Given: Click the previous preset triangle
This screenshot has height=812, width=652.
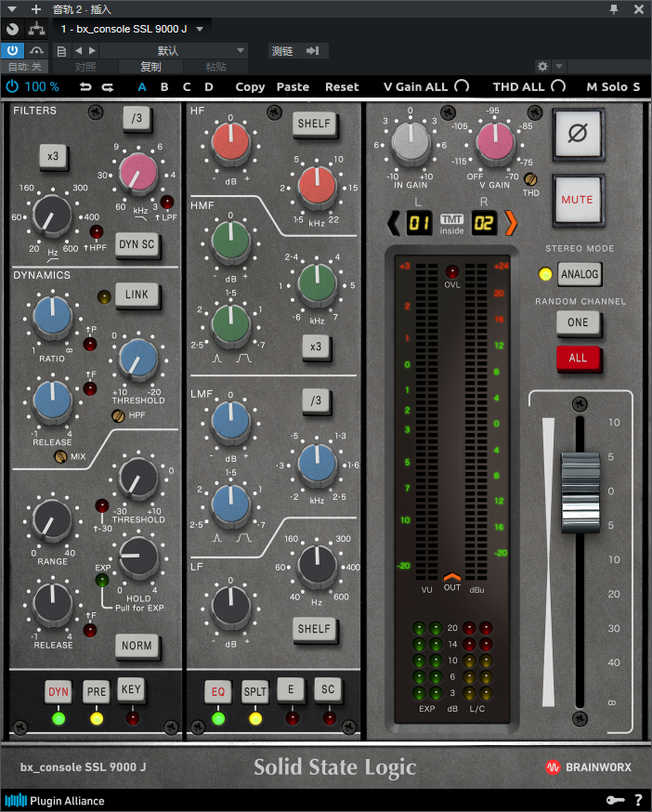Looking at the screenshot, I should (x=79, y=50).
